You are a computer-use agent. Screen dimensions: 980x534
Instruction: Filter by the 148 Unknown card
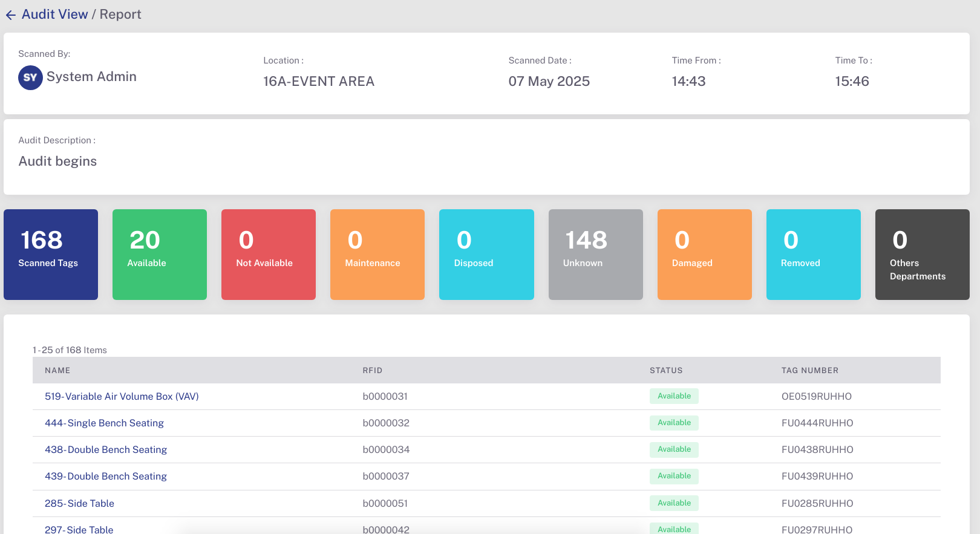tap(595, 255)
